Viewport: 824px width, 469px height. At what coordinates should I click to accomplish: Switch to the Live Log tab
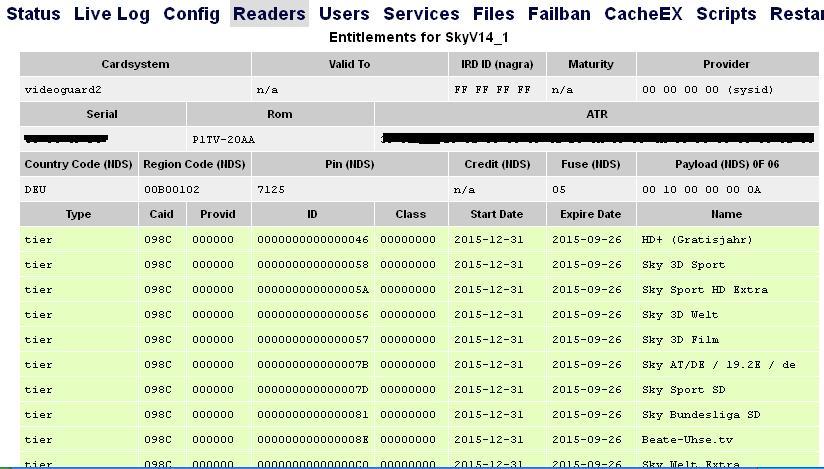tap(111, 14)
